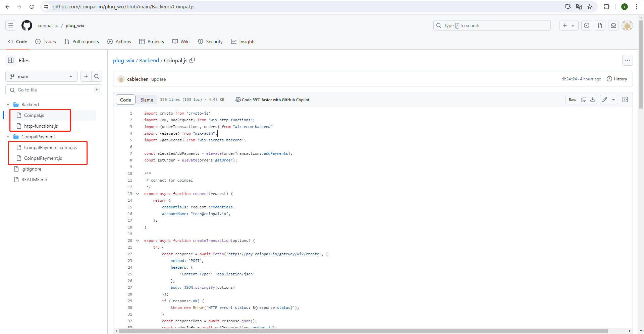The width and height of the screenshot is (644, 334).
Task: Open the global navigation hamburger menu
Action: point(11,25)
